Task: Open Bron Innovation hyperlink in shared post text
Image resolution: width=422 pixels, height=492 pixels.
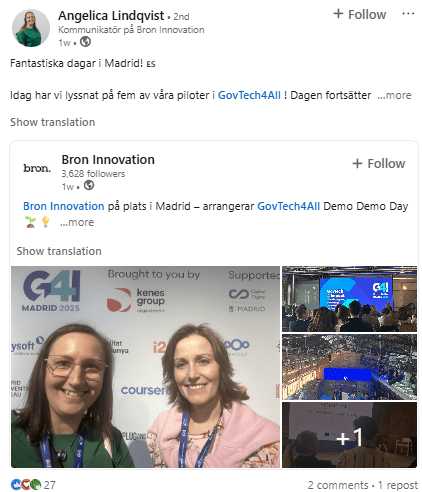Action: pos(64,206)
